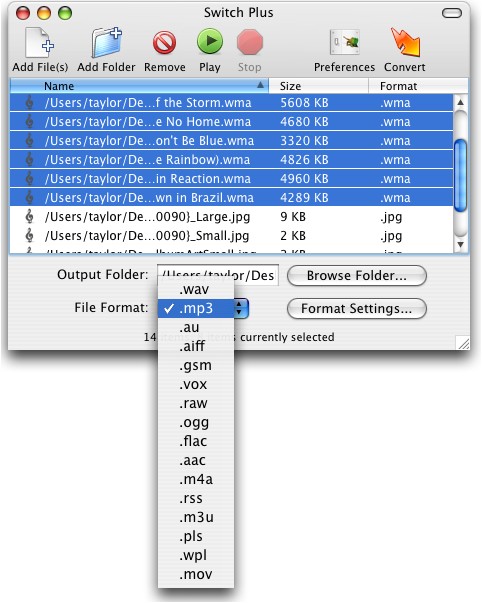This screenshot has height=603, width=482.
Task: Click the Add File(s) toolbar icon
Action: point(40,43)
